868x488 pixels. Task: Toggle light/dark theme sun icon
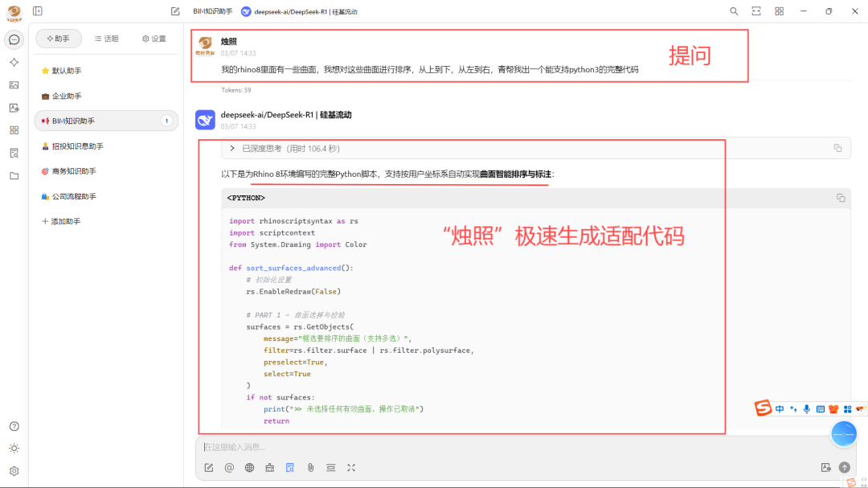[x=14, y=448]
